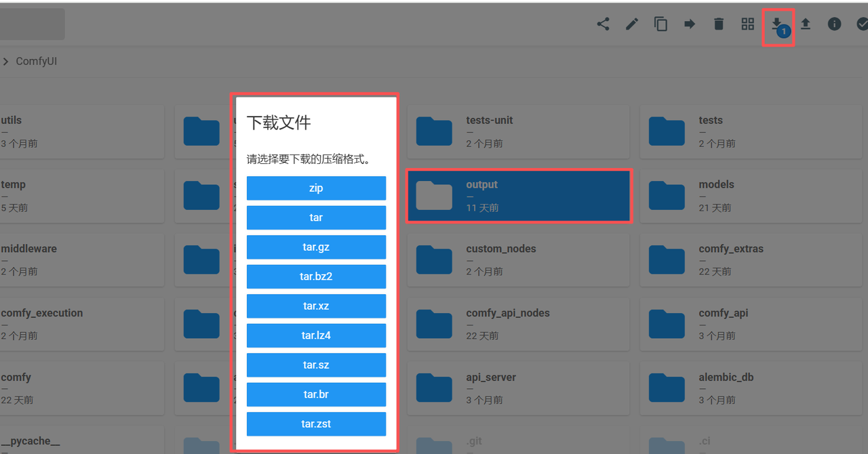Viewport: 868px width, 454px height.
Task: Click the move arrow icon
Action: point(690,24)
